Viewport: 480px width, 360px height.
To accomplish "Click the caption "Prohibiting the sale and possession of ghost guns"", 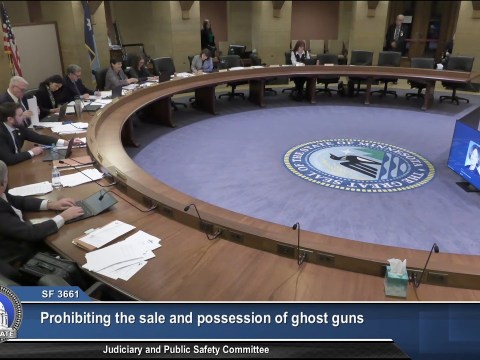I will click(x=202, y=318).
